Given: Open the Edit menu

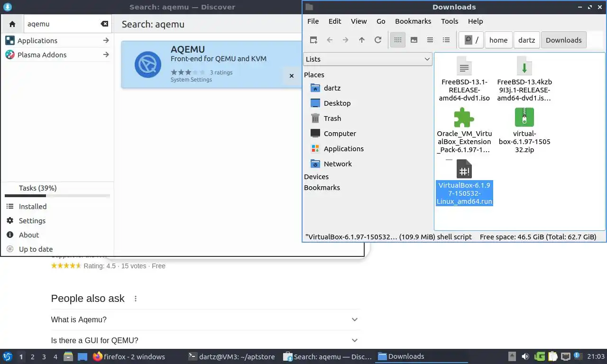Looking at the screenshot, I should tap(335, 21).
